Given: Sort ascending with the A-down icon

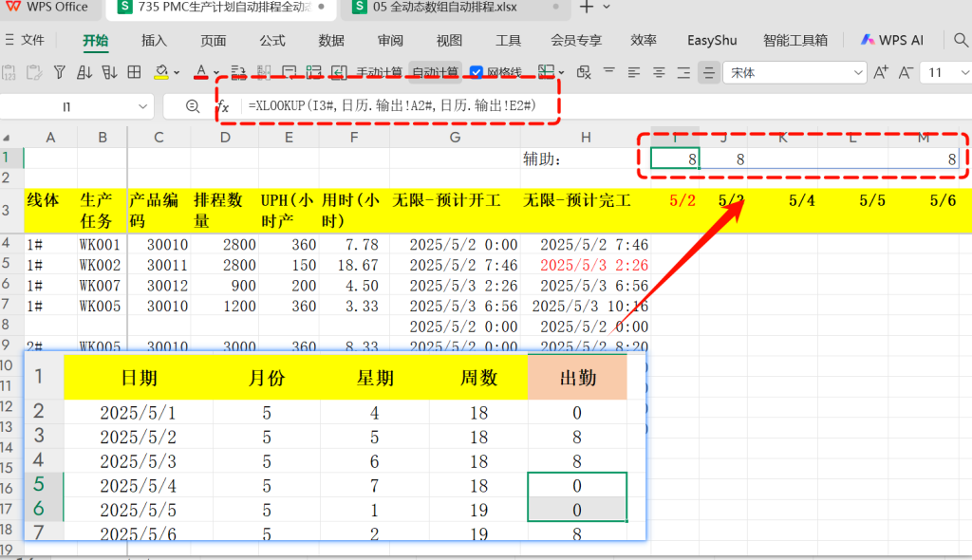Looking at the screenshot, I should click(84, 72).
